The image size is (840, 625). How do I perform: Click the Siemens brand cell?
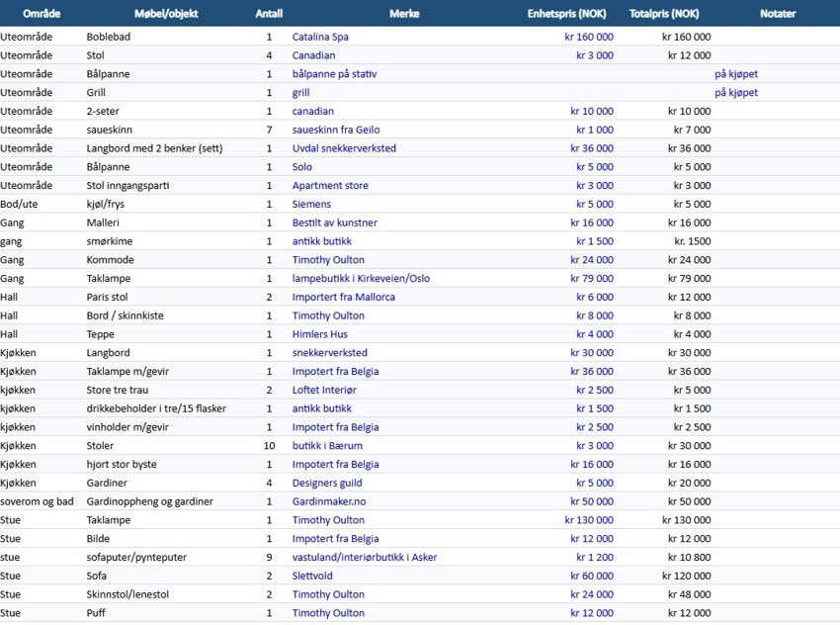(x=311, y=204)
